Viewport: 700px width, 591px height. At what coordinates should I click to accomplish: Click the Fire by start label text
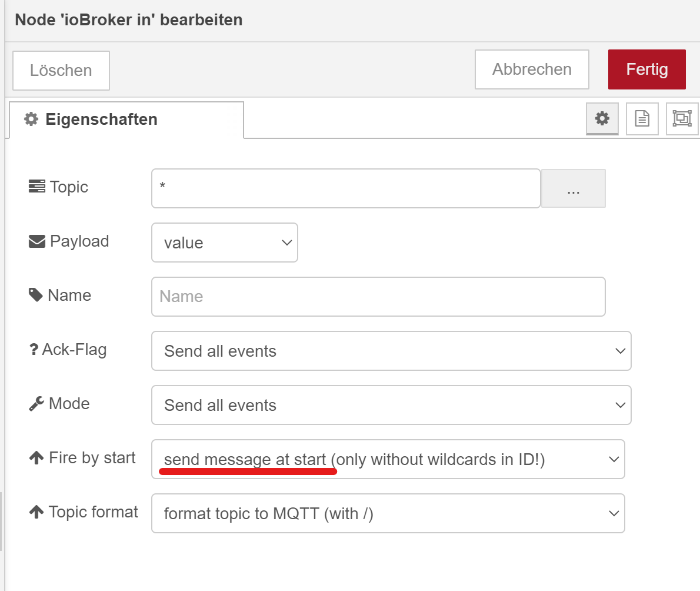92,458
